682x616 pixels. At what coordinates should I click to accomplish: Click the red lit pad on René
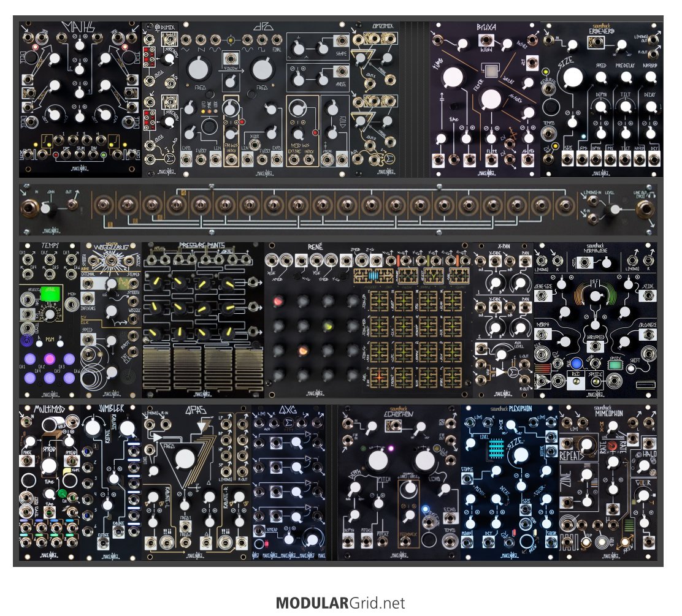(x=278, y=301)
